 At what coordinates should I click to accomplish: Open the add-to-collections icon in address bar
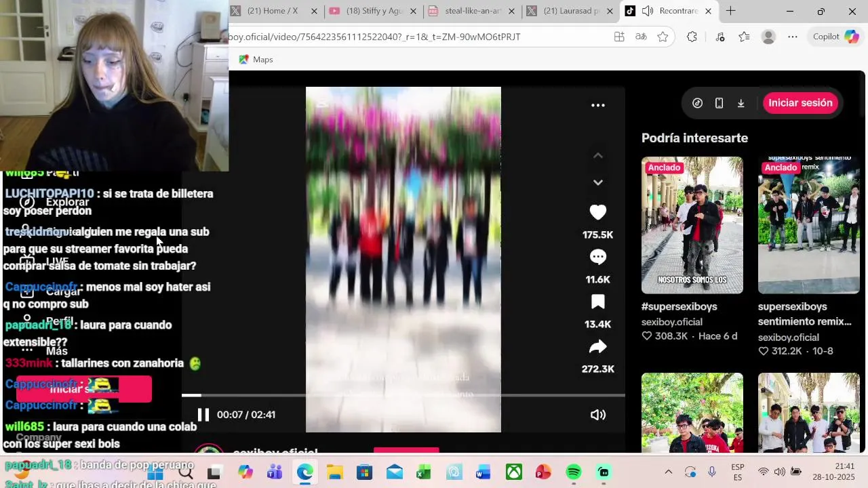point(619,37)
